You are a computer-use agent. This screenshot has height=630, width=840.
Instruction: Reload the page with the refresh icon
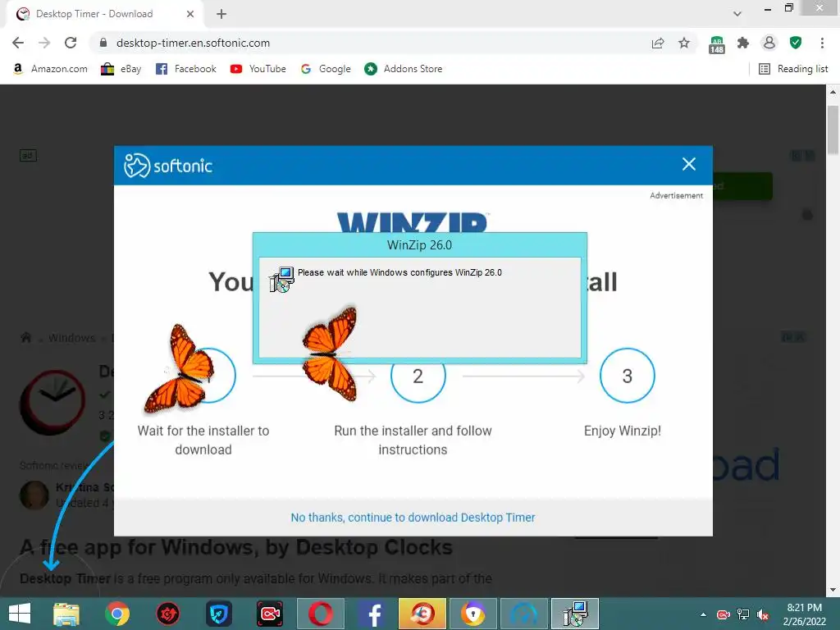pos(71,43)
